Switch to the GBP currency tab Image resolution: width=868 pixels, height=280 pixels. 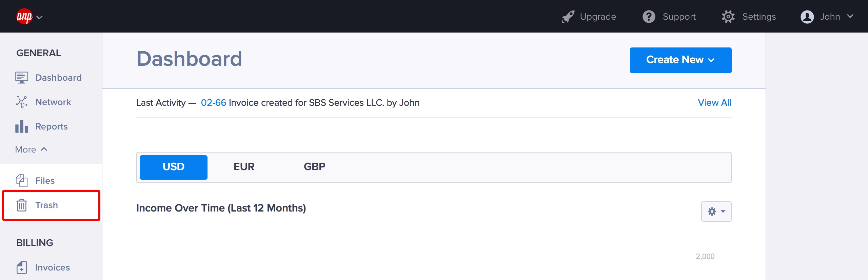click(314, 167)
